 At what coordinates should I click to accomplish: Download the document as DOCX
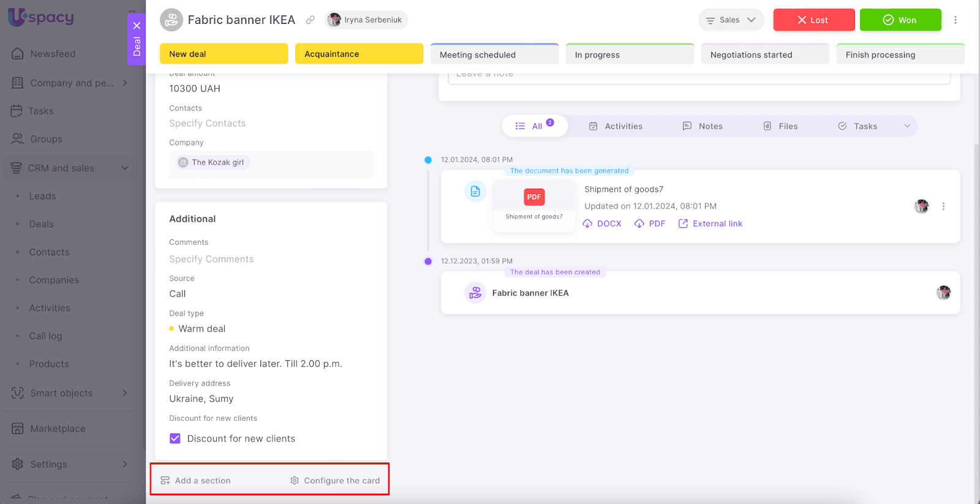(602, 224)
